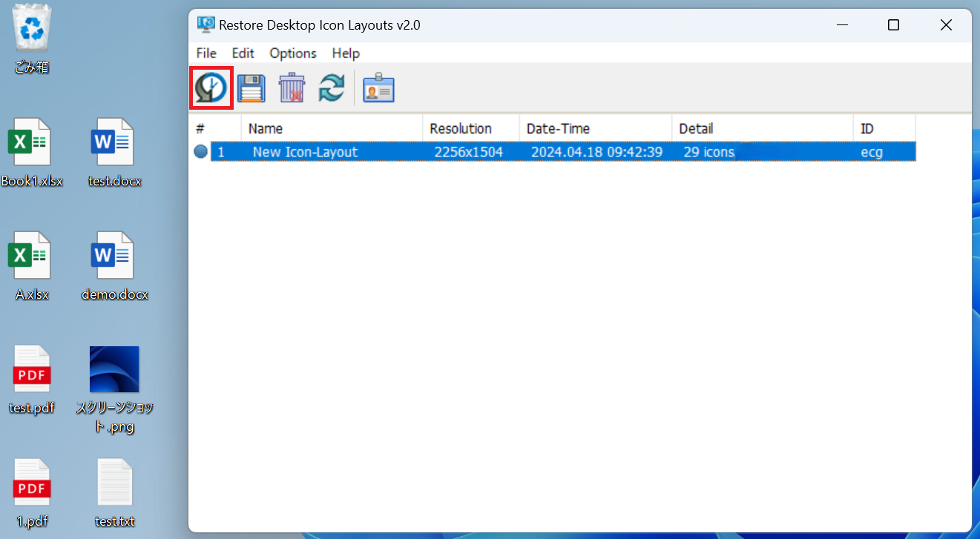980x539 pixels.
Task: Open the Options menu
Action: point(293,53)
